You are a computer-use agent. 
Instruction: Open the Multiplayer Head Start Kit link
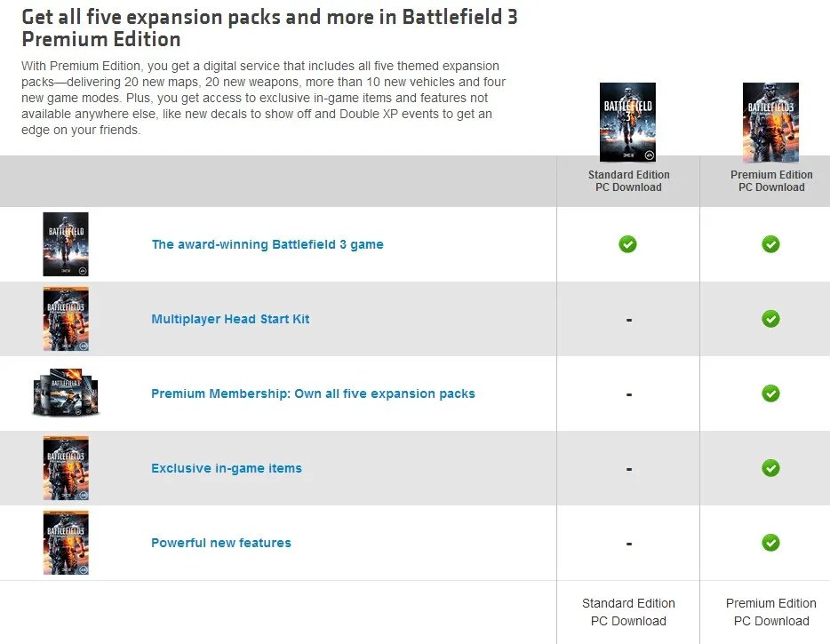(230, 319)
